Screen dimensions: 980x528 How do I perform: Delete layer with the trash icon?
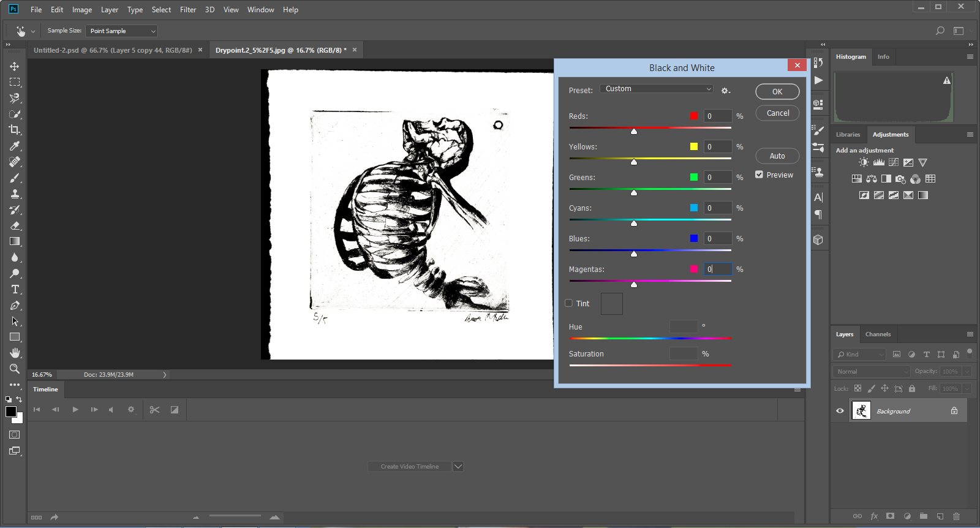click(956, 516)
